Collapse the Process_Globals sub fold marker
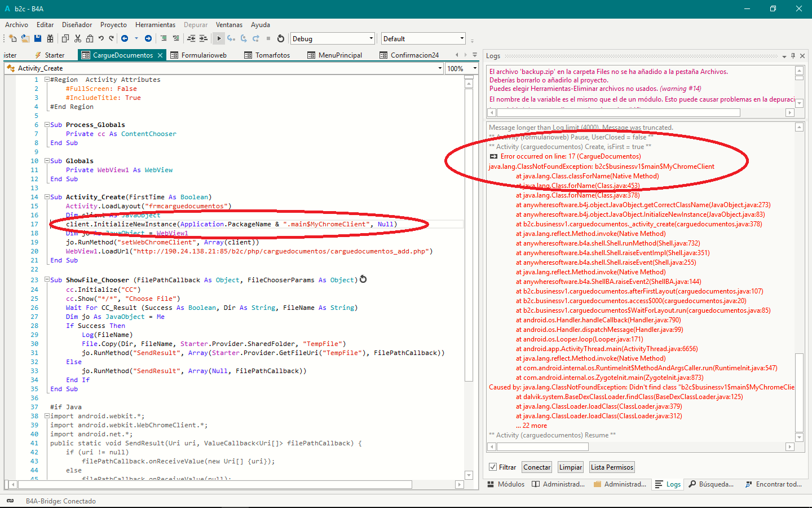This screenshot has height=508, width=812. coord(47,125)
